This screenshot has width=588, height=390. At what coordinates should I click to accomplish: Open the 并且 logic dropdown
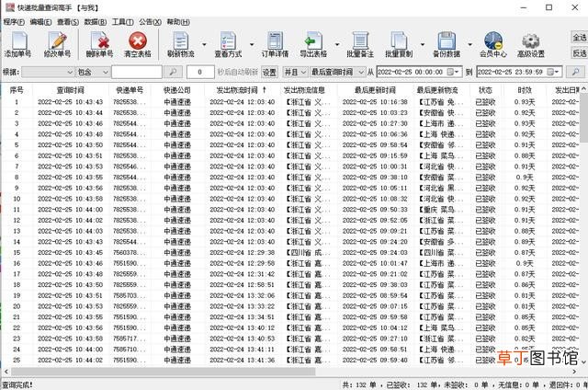point(295,72)
